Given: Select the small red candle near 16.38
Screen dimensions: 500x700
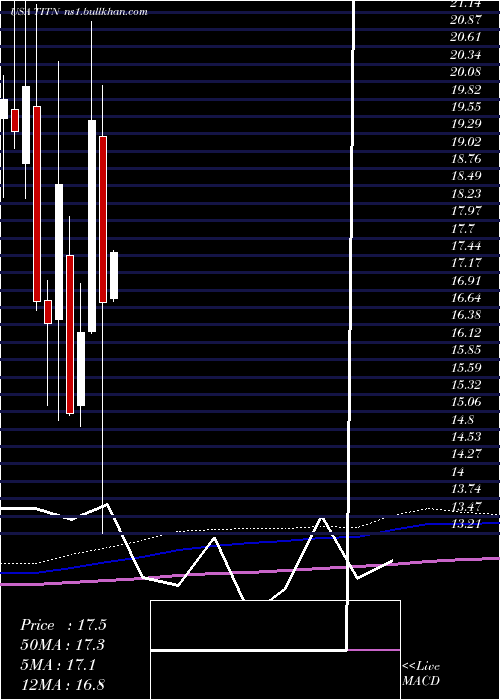Looking at the screenshot, I should coord(48,312).
